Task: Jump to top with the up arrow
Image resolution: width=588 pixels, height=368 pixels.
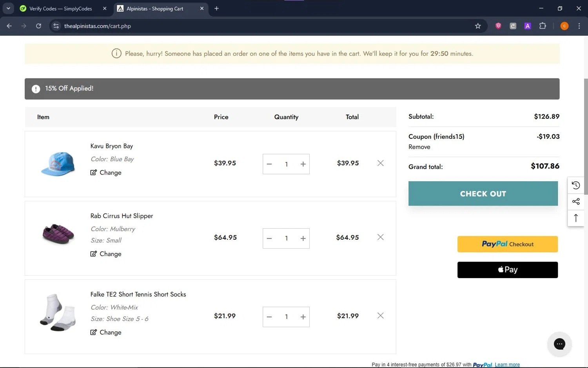Action: pos(576,218)
